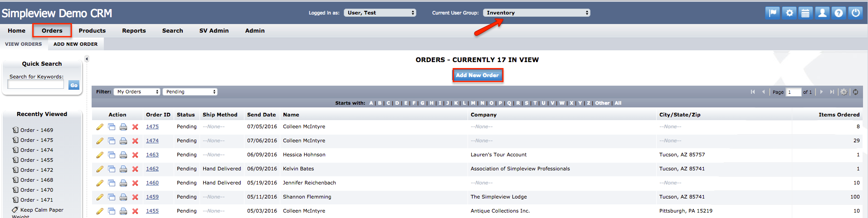Go to previous page of grid
This screenshot has height=218, width=868.
[763, 92]
